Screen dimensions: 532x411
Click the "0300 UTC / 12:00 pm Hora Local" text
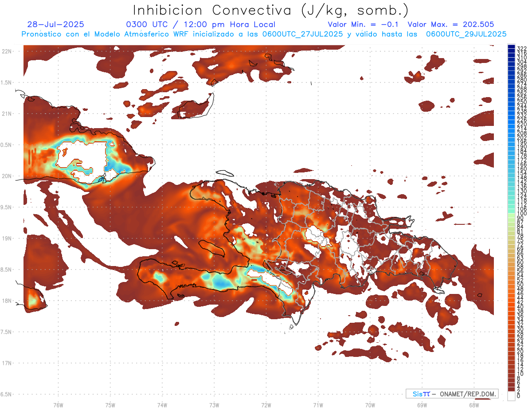point(201,25)
